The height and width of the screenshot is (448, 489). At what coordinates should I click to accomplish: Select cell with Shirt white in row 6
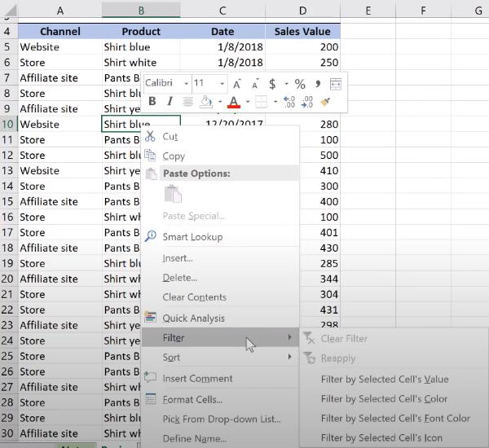point(141,63)
